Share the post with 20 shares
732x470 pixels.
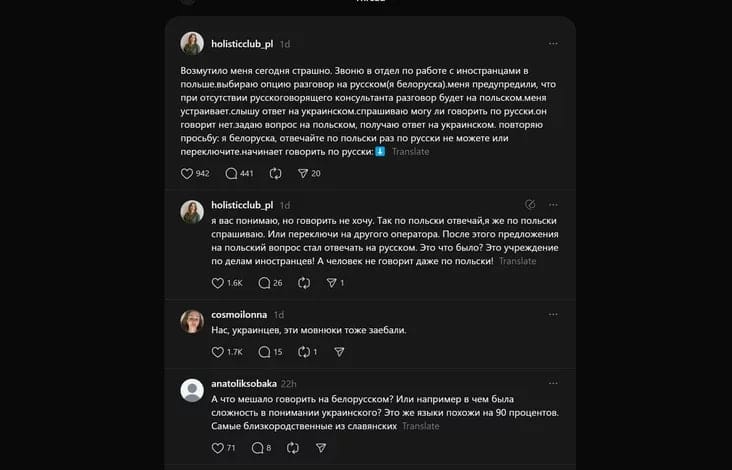pyautogui.click(x=303, y=174)
